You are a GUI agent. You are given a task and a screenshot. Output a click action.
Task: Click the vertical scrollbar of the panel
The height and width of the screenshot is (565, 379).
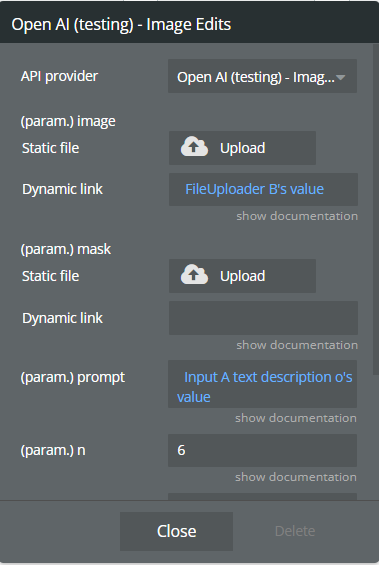[376, 209]
